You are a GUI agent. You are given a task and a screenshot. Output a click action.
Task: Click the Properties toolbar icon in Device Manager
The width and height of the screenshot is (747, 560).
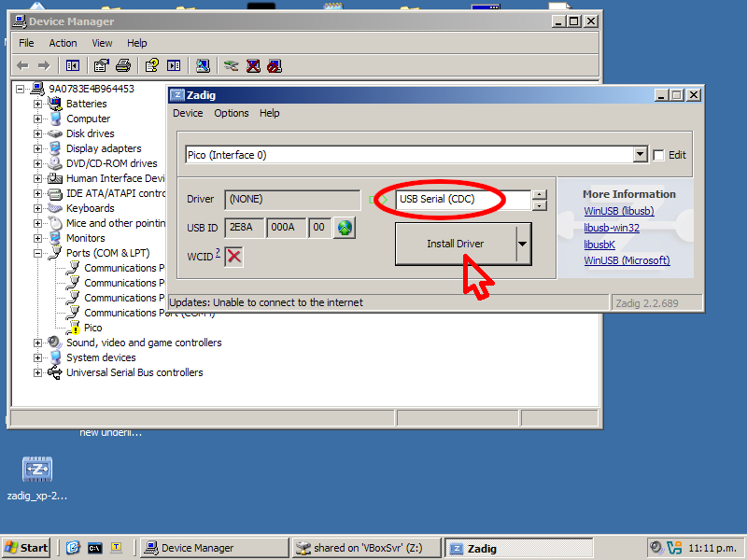click(101, 65)
